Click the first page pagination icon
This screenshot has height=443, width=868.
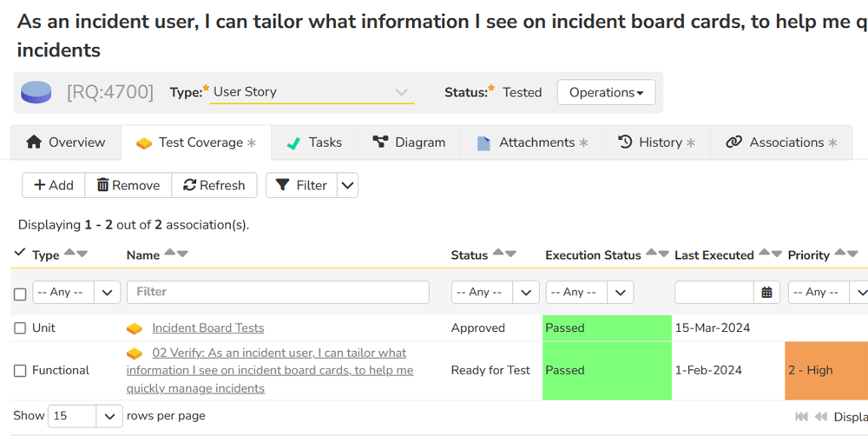pos(801,417)
